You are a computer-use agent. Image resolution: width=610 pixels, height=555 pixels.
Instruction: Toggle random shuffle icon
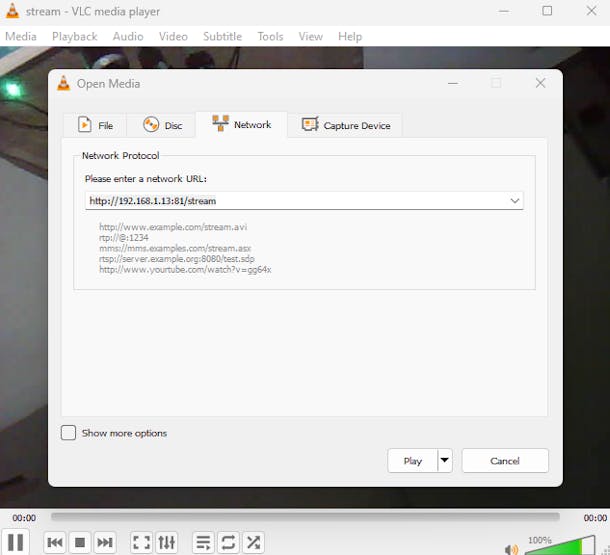pos(253,542)
